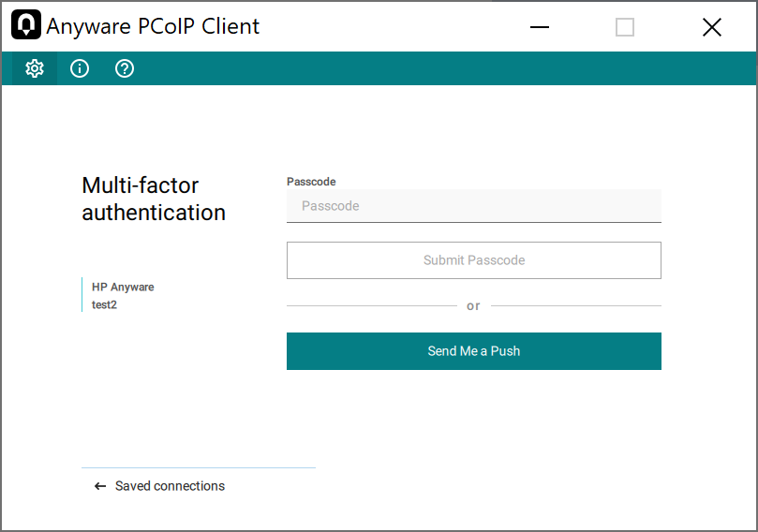
Task: Select the HP Anyware connection name
Action: pos(123,288)
